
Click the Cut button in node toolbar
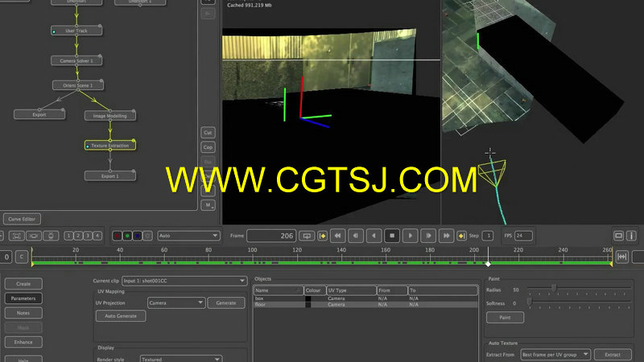click(208, 133)
